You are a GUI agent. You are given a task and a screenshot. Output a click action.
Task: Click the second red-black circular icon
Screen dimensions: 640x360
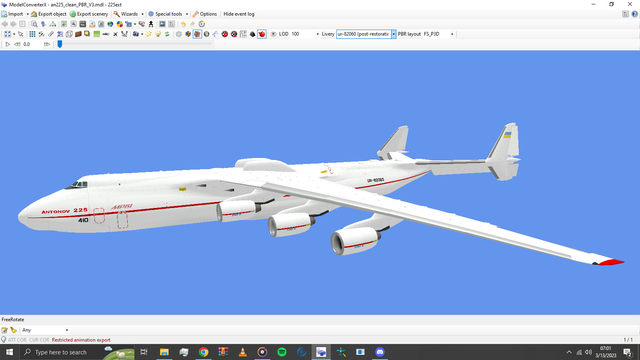[x=234, y=34]
